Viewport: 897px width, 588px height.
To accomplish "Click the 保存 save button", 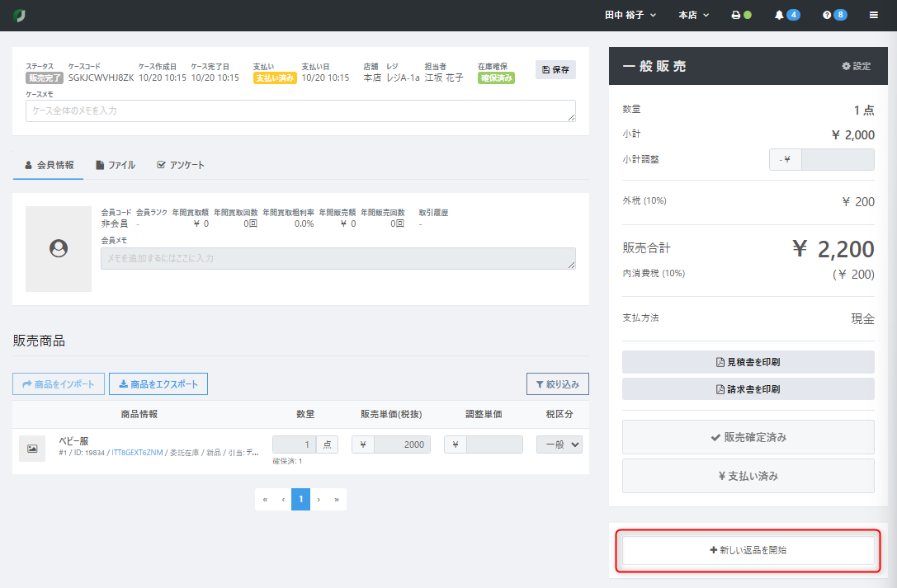I will coord(555,70).
